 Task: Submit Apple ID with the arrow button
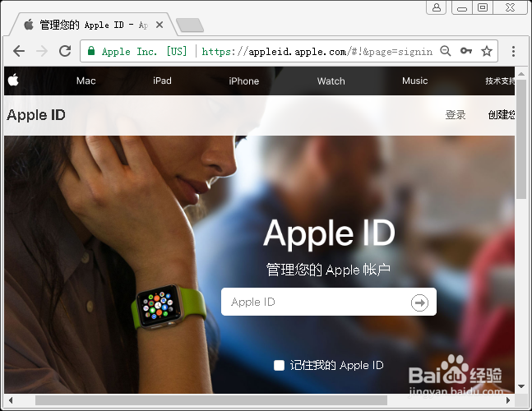tap(419, 302)
